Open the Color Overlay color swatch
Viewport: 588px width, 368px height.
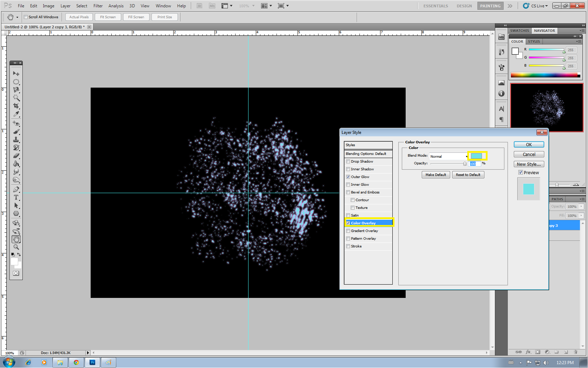[x=477, y=156]
